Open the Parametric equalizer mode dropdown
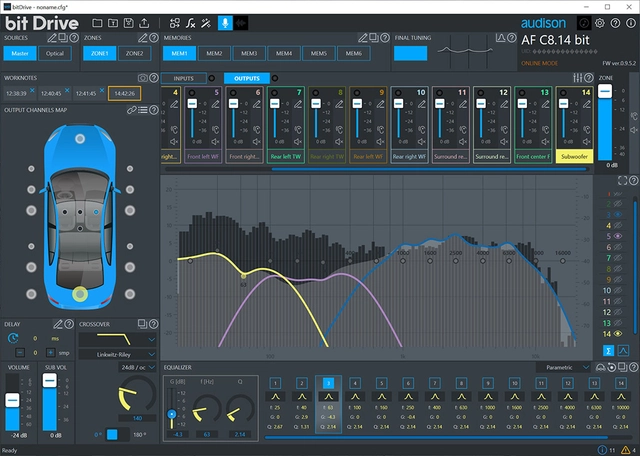This screenshot has height=456, width=640. pos(563,367)
